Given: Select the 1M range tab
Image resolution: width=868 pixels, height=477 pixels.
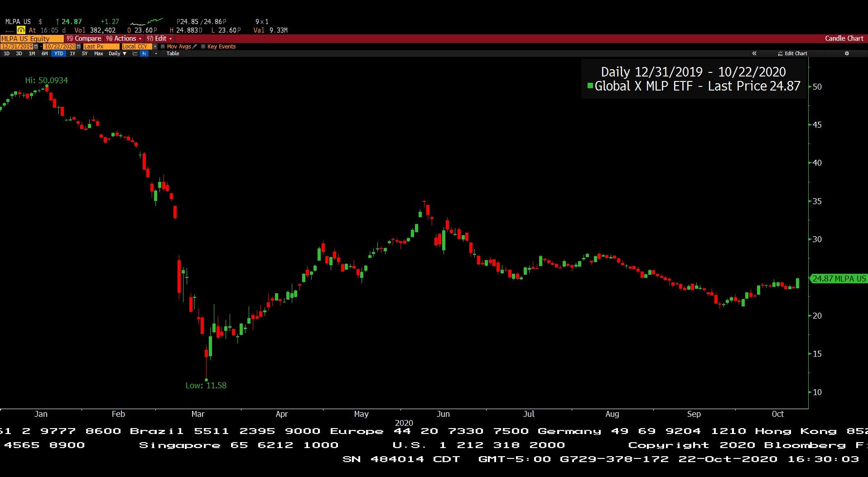Looking at the screenshot, I should click(x=32, y=53).
